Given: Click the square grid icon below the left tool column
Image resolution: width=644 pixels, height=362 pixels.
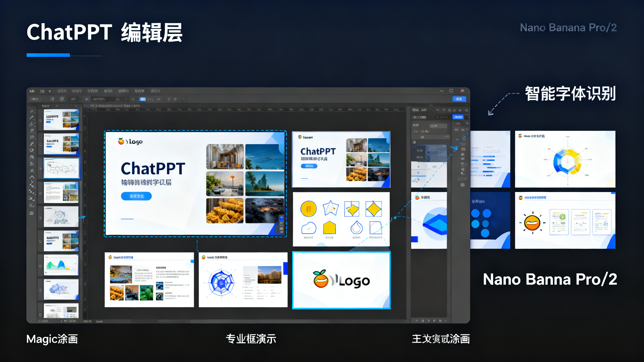Looking at the screenshot, I should click(32, 213).
